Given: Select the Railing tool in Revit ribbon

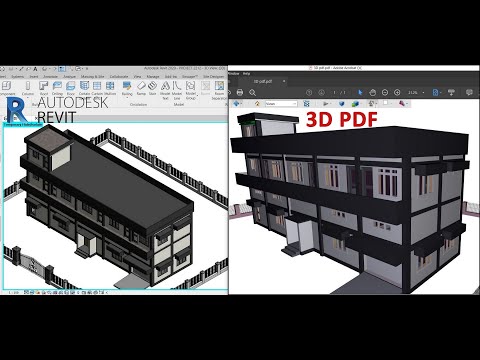Looking at the screenshot, I should (127, 88).
